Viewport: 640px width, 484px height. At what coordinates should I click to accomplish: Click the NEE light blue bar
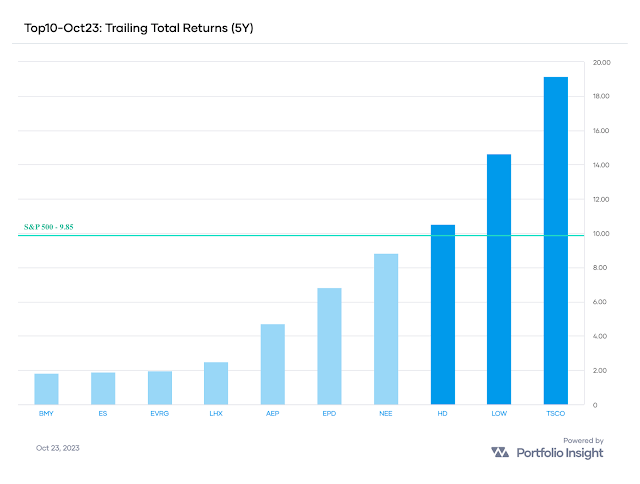point(386,329)
